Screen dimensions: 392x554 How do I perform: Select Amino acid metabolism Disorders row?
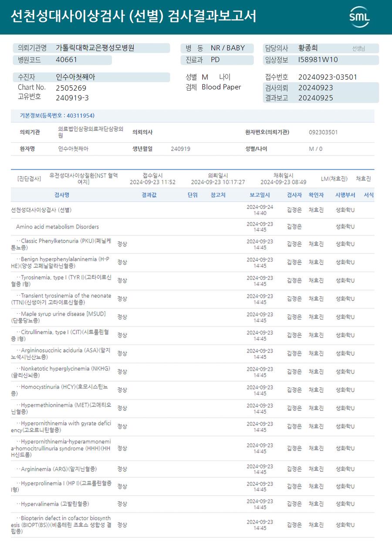193,227
